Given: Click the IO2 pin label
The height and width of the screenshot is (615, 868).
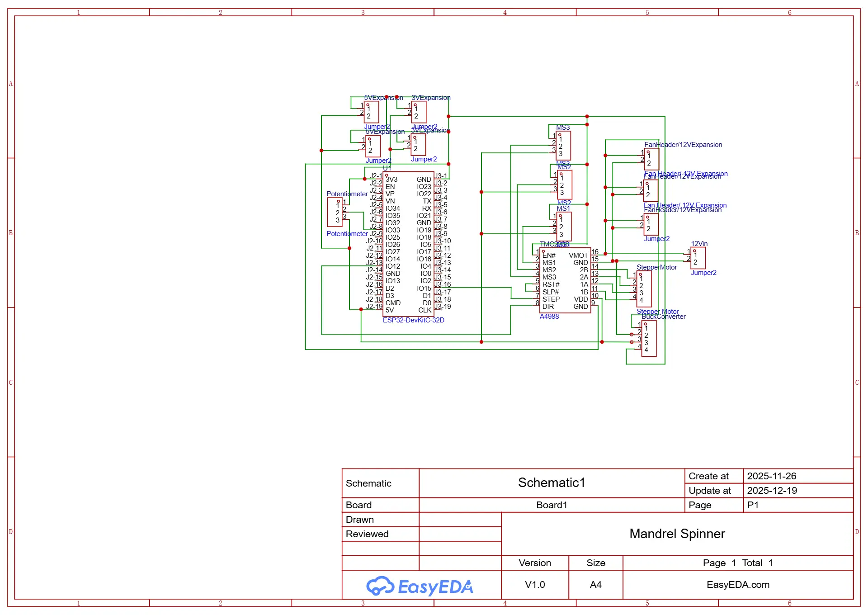Looking at the screenshot, I should (426, 281).
